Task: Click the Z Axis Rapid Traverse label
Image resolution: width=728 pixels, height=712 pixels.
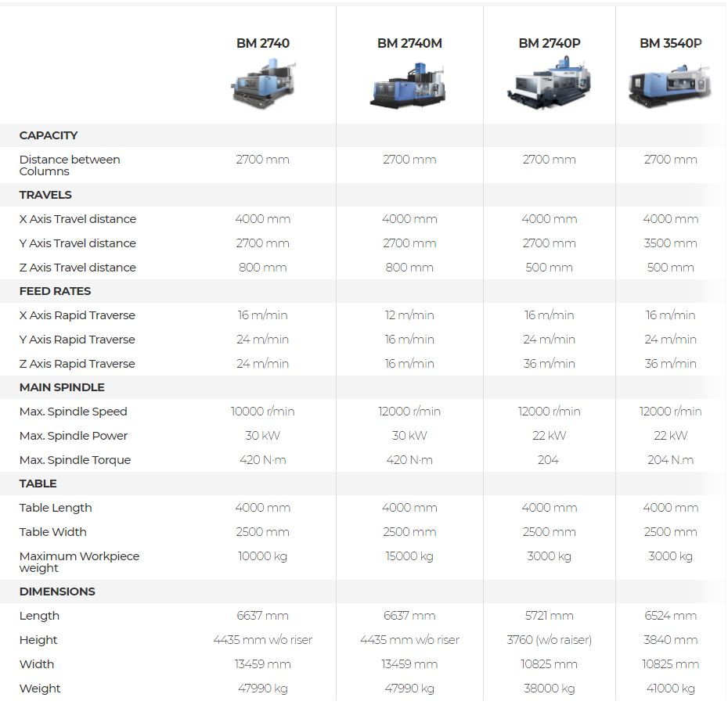Action: [x=77, y=364]
